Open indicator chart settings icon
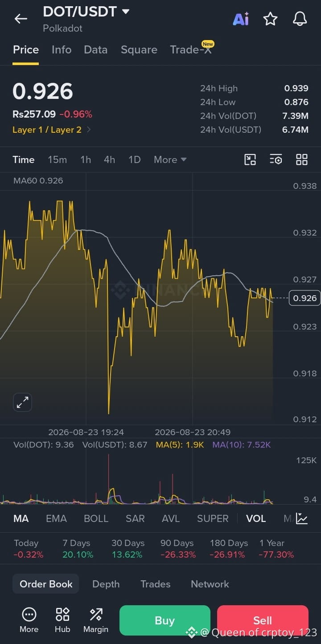 [x=302, y=518]
